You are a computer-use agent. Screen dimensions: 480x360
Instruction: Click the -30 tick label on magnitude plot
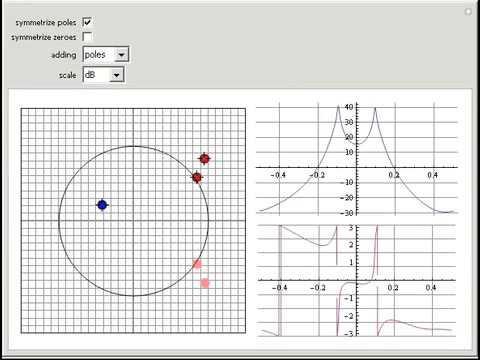(346, 213)
